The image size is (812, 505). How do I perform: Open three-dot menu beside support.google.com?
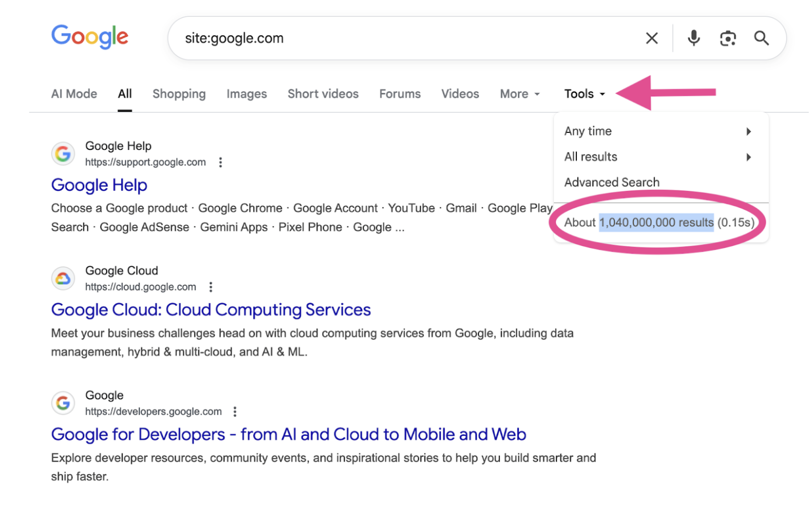221,162
